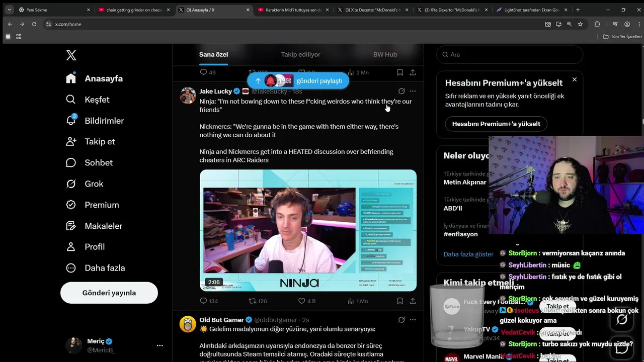
Task: Open the #enflasyon trending hashtag
Action: (460, 234)
